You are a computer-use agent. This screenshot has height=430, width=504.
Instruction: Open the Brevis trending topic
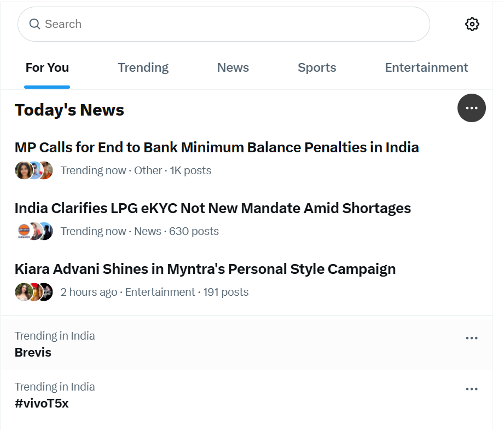33,352
